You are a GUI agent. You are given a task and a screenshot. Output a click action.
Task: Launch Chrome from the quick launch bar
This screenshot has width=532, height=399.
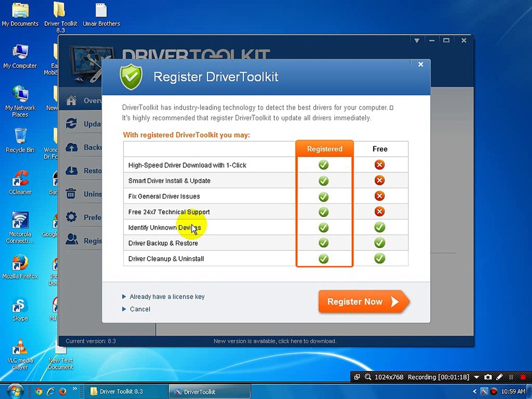click(38, 391)
